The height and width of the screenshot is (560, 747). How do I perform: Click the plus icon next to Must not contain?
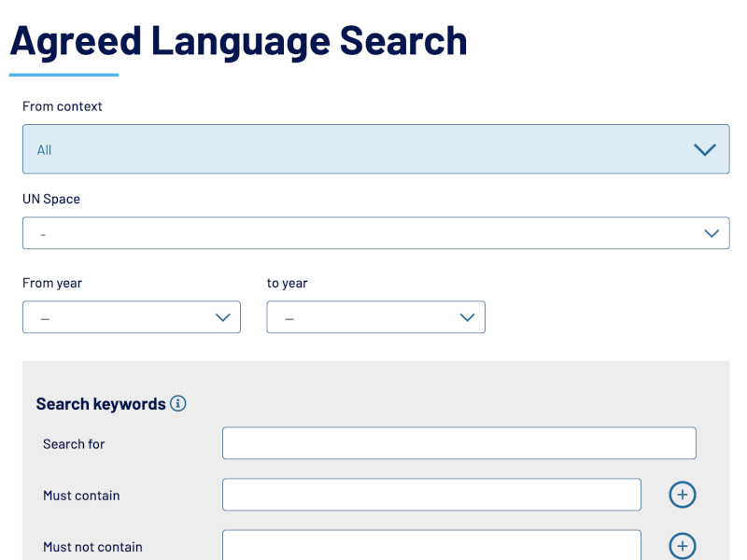coord(683,546)
